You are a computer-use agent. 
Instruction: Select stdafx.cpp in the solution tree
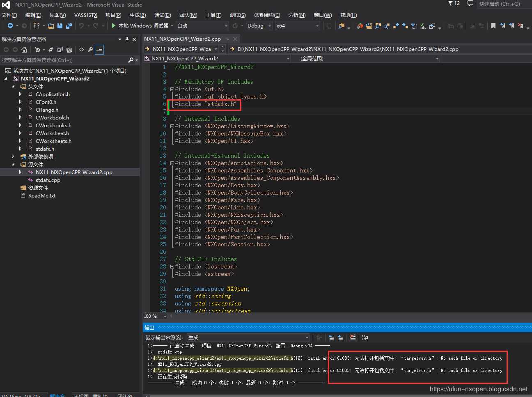(48, 180)
